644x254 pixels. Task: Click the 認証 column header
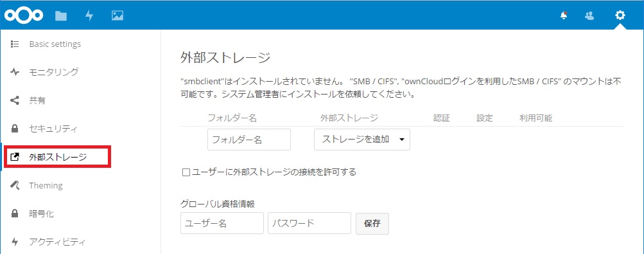pyautogui.click(x=442, y=118)
